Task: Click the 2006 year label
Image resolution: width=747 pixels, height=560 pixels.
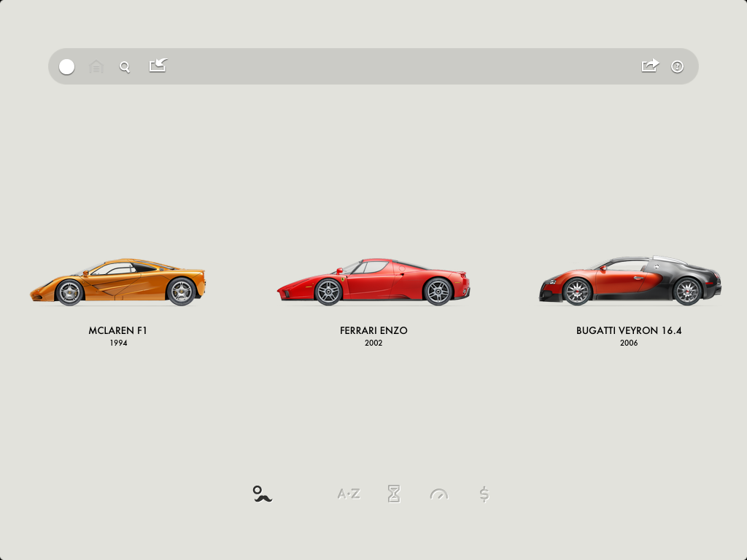Action: [x=629, y=343]
